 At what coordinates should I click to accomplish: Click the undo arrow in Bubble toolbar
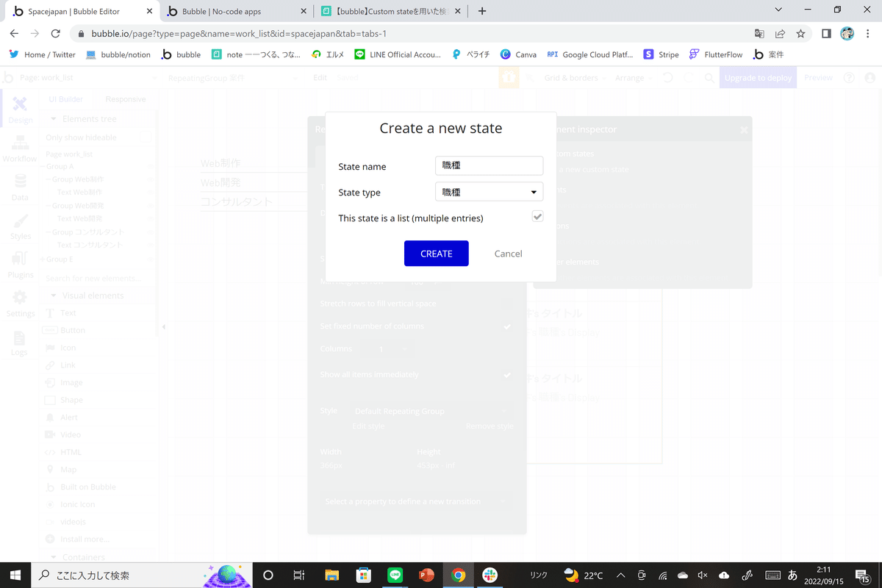pos(667,78)
